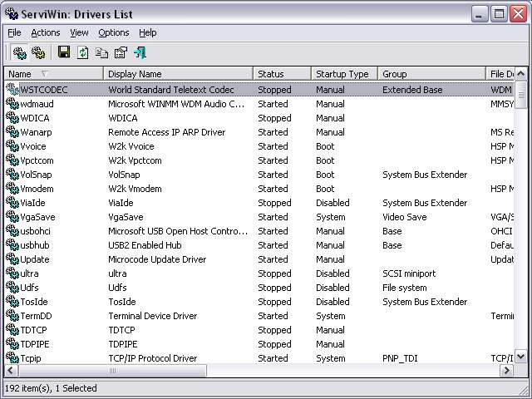
Task: Click the Save floppy disk icon
Action: point(64,52)
